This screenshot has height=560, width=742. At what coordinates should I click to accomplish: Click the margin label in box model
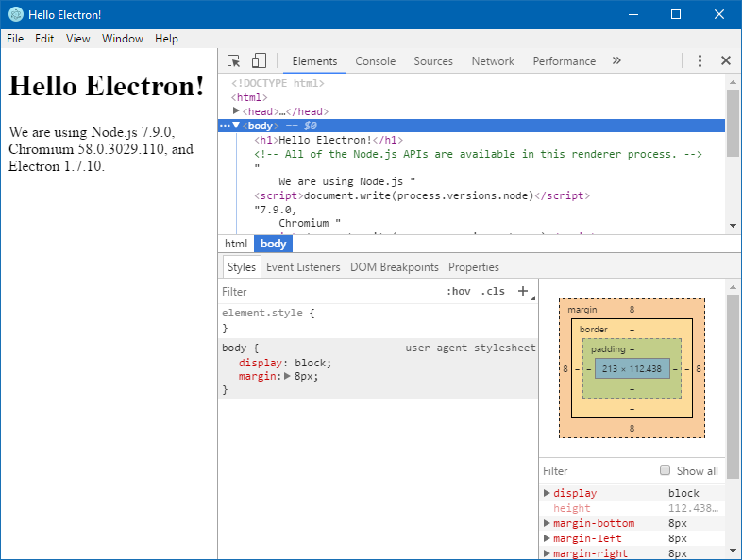(582, 309)
